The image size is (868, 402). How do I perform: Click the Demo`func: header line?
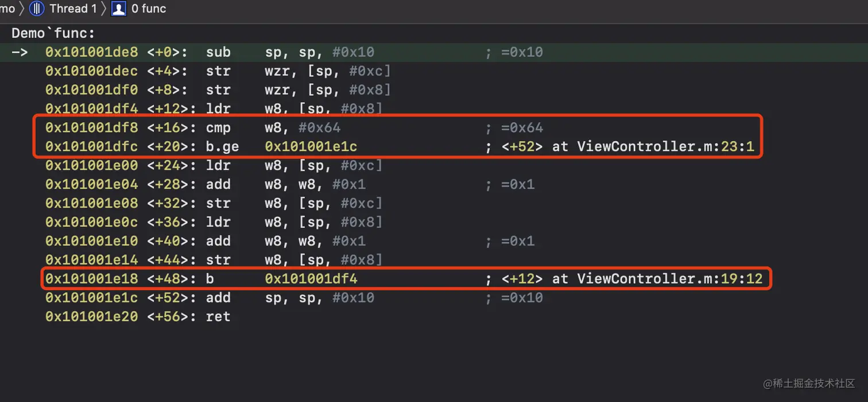point(53,33)
